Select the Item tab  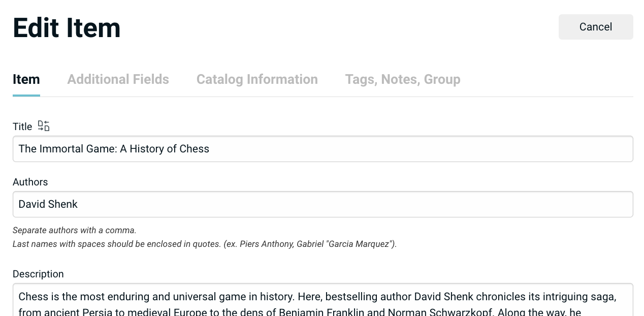[26, 79]
